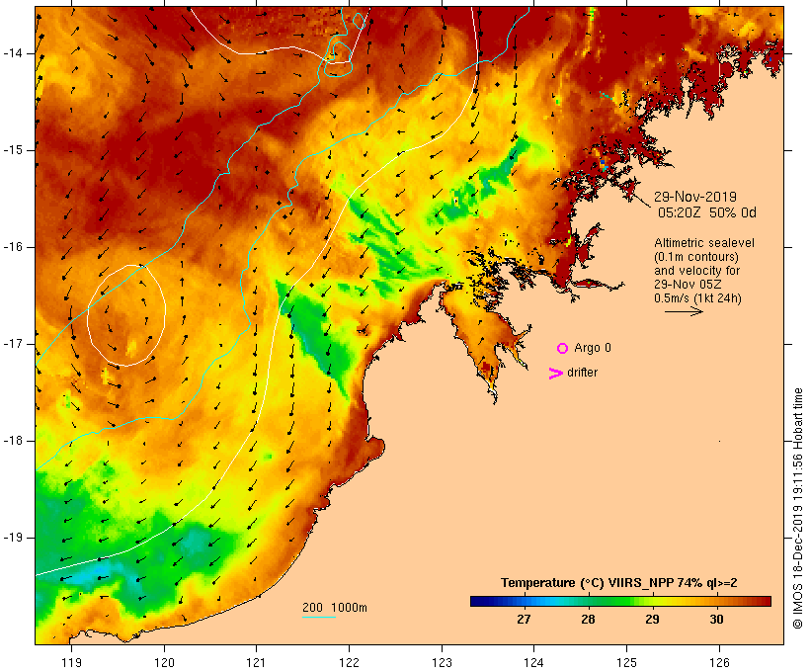810x672 pixels.
Task: Click the longitude label 124
Action: point(534,662)
